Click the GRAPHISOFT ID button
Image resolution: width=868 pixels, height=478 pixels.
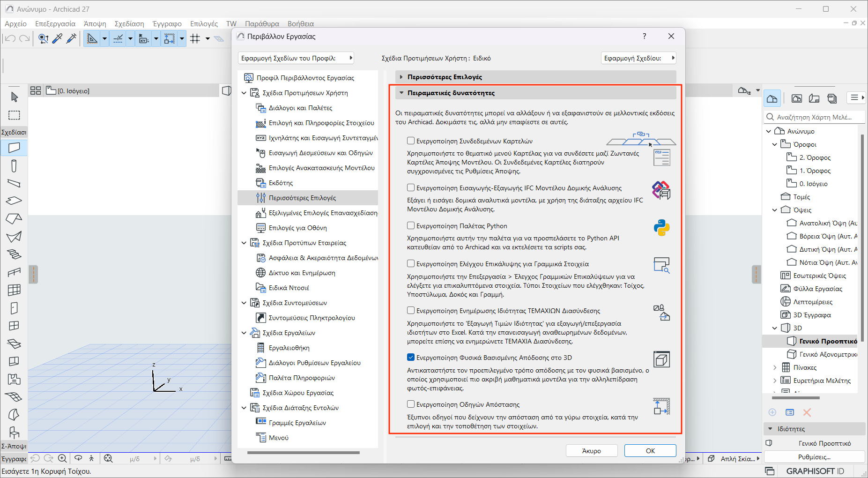tap(815, 471)
